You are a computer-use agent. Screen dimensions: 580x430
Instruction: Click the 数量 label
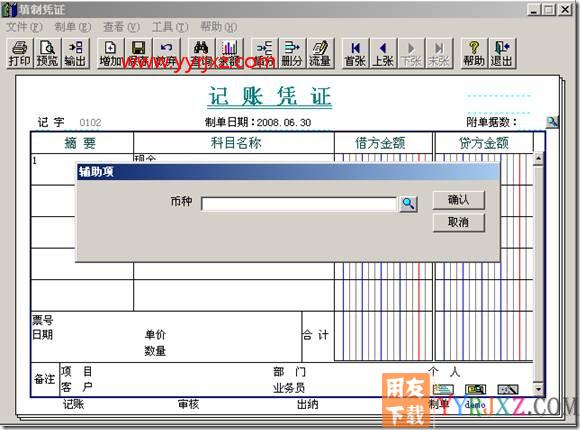pyautogui.click(x=155, y=351)
